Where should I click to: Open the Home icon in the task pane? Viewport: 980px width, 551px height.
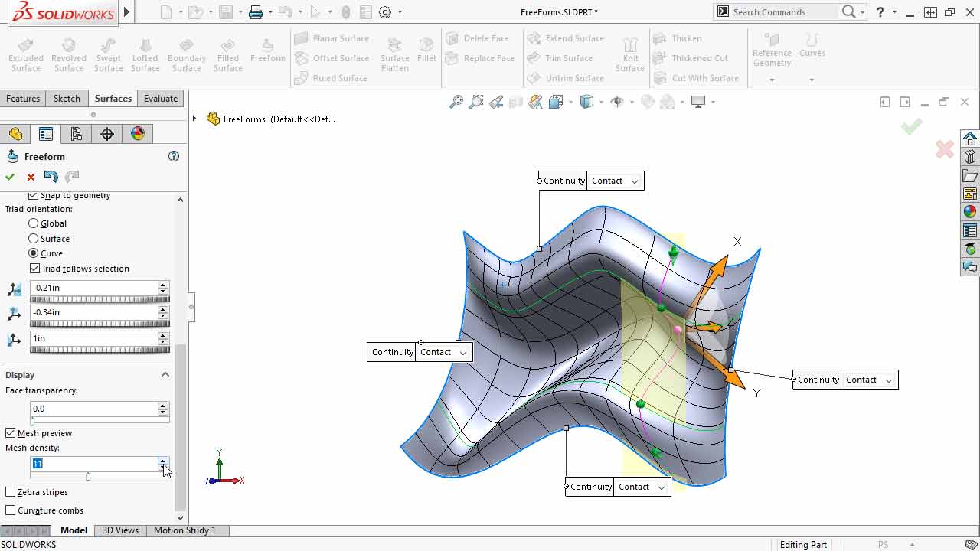pyautogui.click(x=970, y=139)
